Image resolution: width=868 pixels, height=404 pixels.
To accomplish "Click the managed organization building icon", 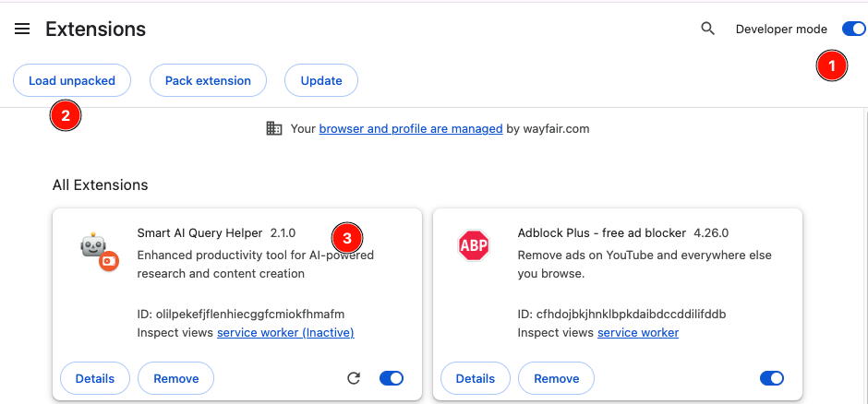I will pos(274,128).
